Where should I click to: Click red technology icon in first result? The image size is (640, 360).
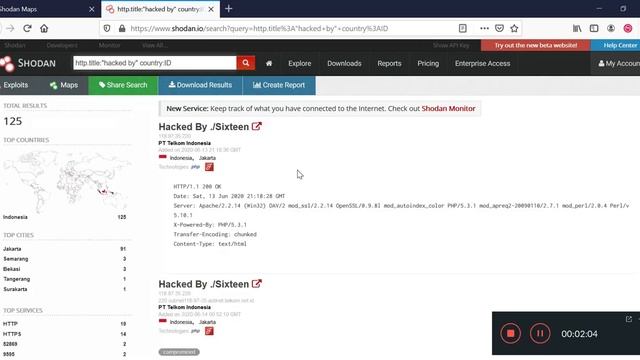click(x=209, y=167)
